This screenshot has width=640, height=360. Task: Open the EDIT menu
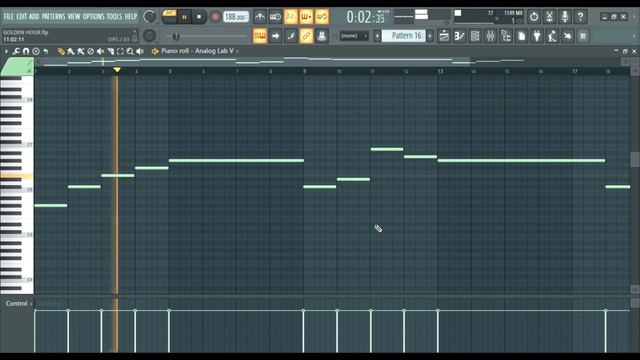point(21,17)
